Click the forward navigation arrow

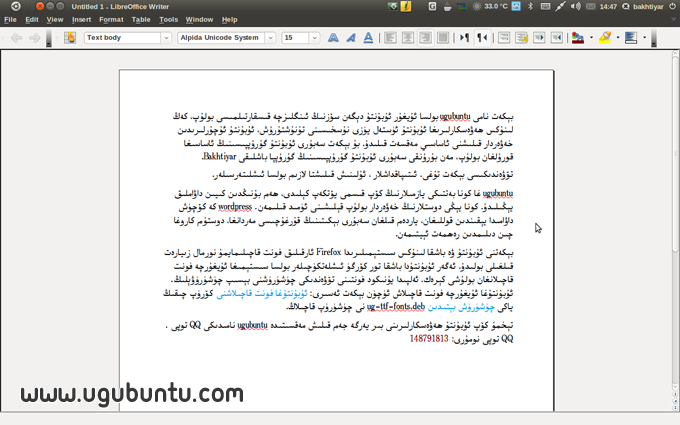click(34, 38)
